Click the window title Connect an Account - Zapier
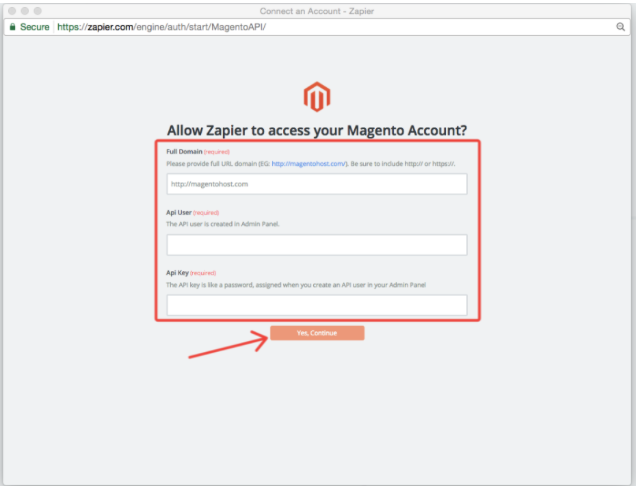 [317, 11]
